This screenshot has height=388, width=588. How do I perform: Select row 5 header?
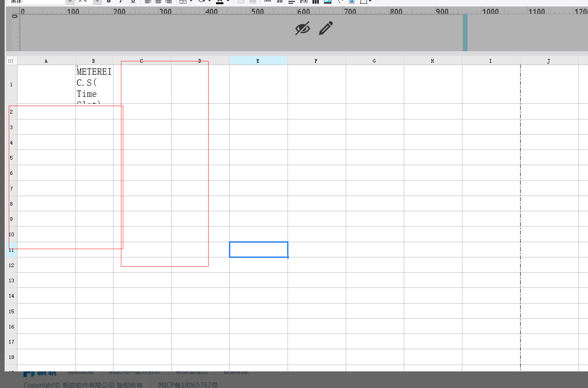(11, 158)
